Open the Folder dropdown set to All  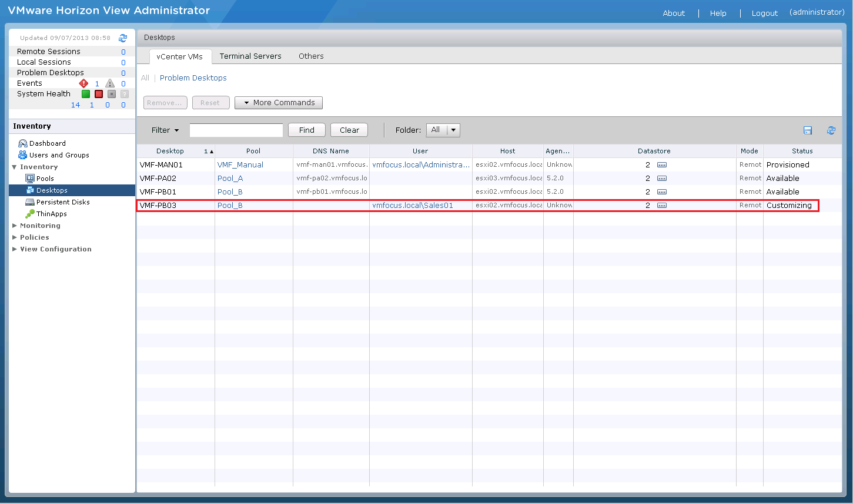tap(443, 130)
